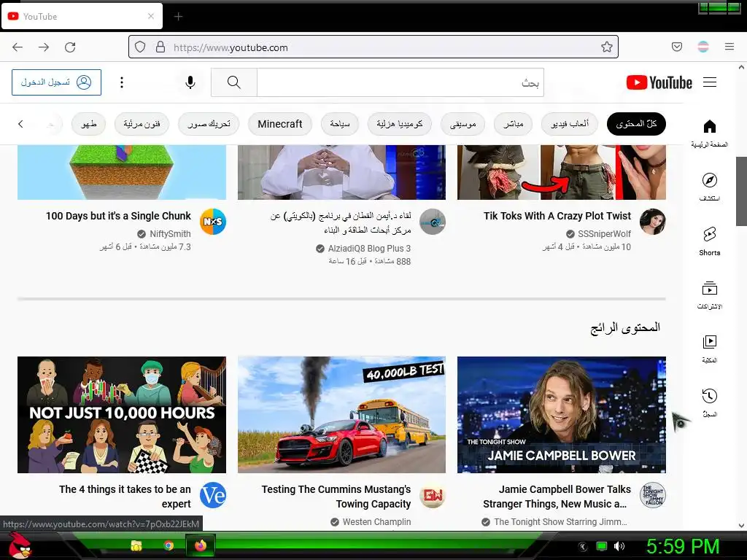Image resolution: width=747 pixels, height=560 pixels.
Task: Open 'Tik Toks With A Crazy Plot Twist' title
Action: tap(557, 216)
